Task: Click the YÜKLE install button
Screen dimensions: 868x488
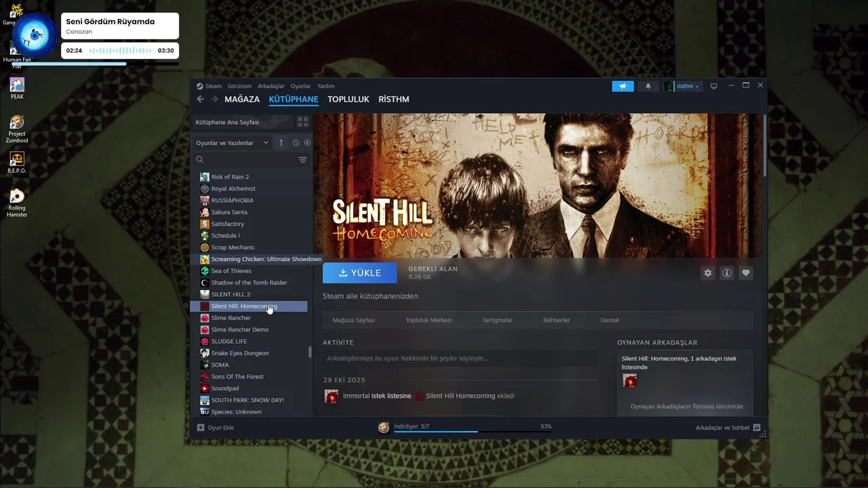Action: (359, 272)
